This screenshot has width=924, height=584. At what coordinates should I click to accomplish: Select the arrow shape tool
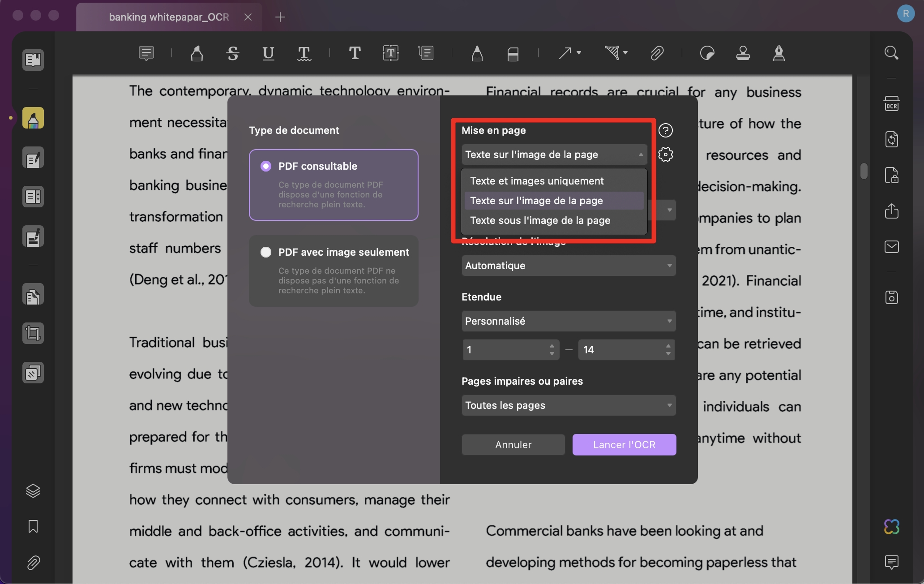[x=565, y=53]
